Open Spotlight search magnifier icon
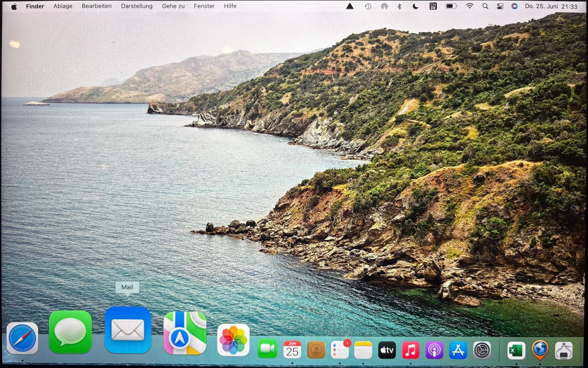This screenshot has height=368, width=588. point(485,6)
